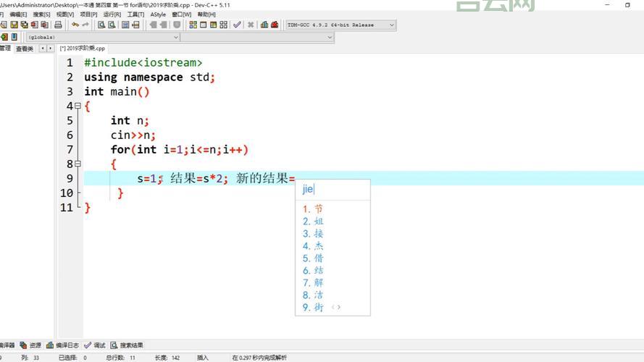Switch to the 查看类 sidebar tab
This screenshot has height=362, width=644.
(25, 49)
